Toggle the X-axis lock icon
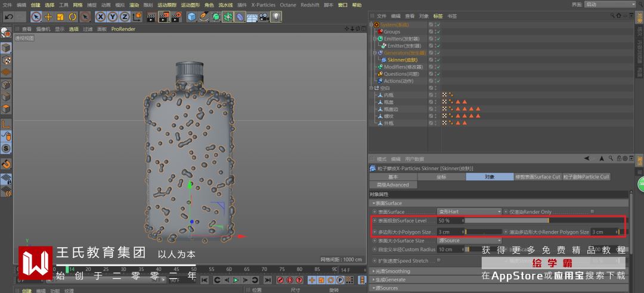Screen dimensions: 644x293 100,17
